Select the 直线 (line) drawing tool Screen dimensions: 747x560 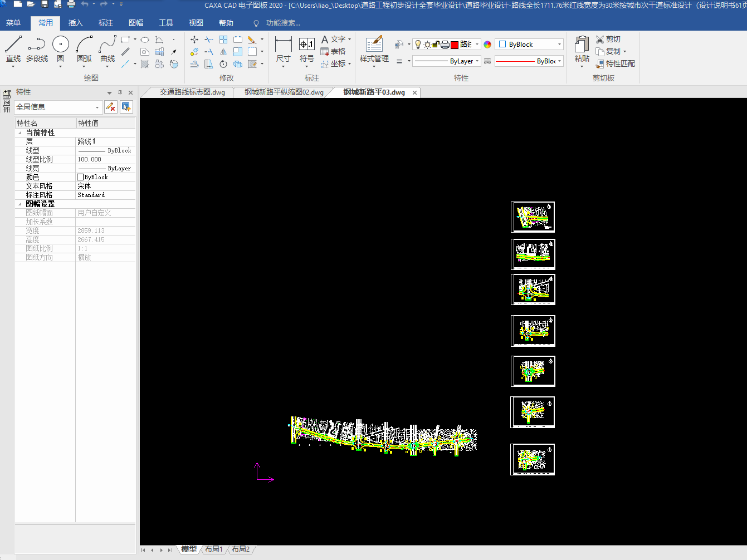pyautogui.click(x=13, y=49)
